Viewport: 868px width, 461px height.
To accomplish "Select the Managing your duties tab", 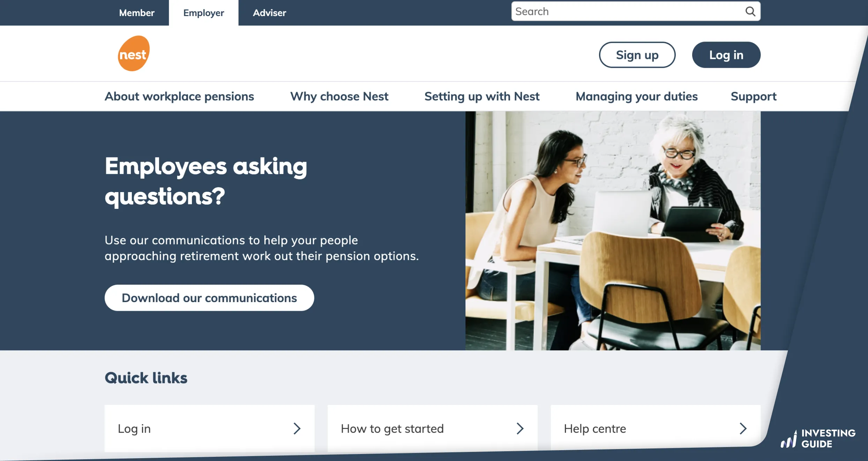I will [637, 96].
